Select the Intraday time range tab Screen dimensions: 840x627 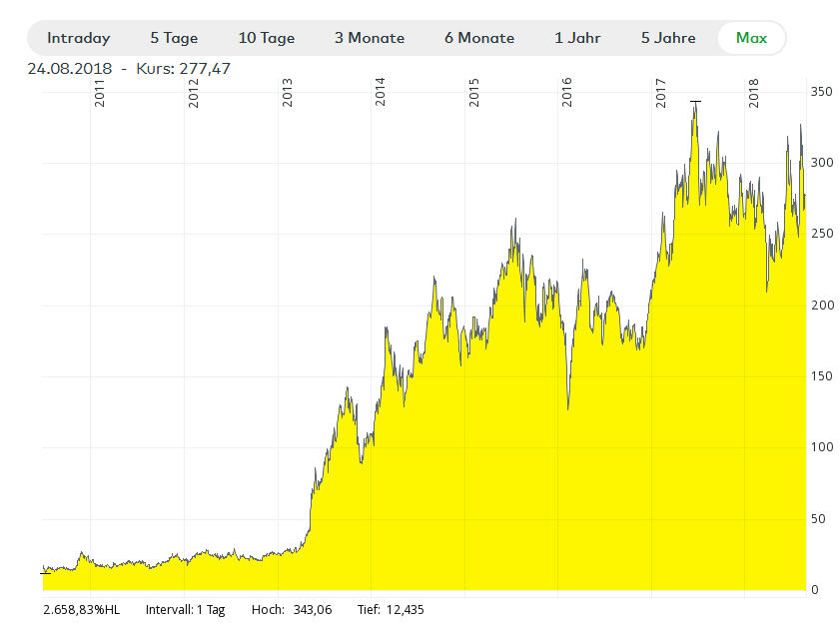tap(78, 38)
